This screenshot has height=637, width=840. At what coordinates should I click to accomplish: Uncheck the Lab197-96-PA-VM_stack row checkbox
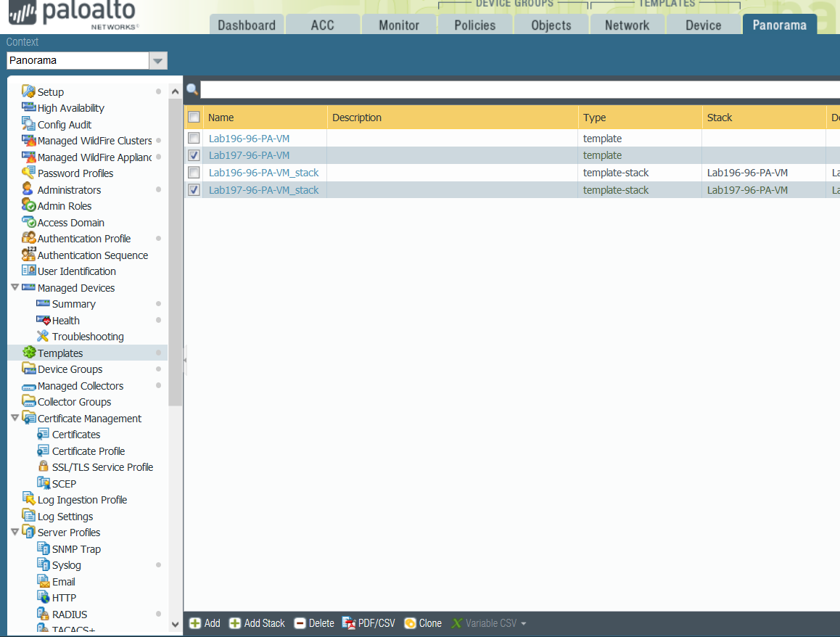[194, 190]
